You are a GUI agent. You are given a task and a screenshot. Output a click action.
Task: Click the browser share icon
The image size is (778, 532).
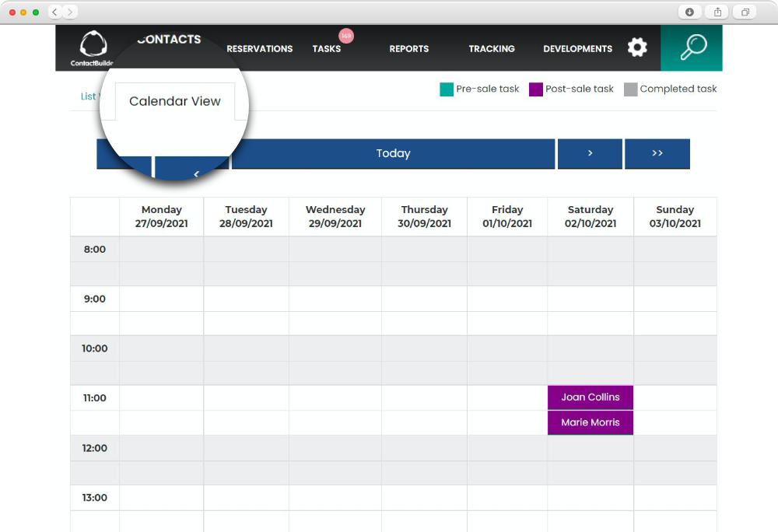pos(717,12)
